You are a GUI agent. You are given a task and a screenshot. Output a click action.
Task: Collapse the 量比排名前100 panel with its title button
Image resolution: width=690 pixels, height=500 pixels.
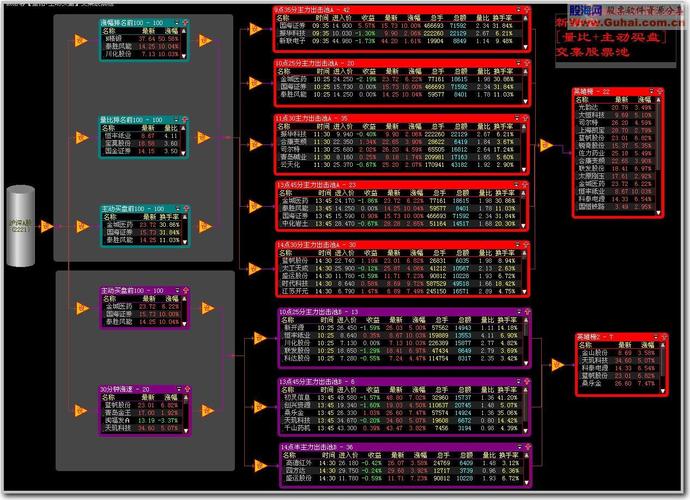pyautogui.click(x=177, y=119)
